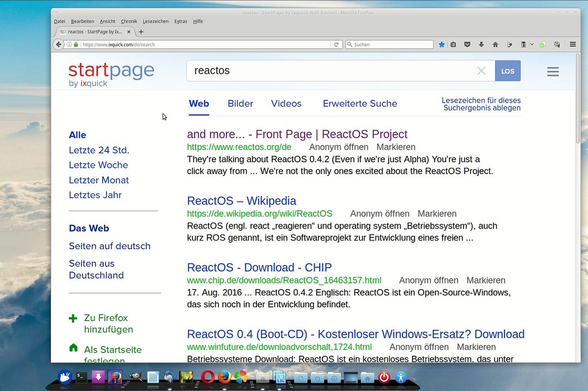Screen dimensions: 588x391
Task: Expand arrow next to trash can icon
Action: coord(531,45)
